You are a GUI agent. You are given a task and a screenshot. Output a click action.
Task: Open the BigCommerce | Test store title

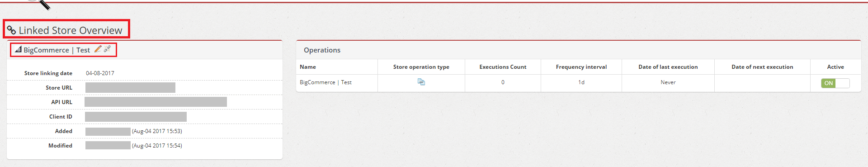pyautogui.click(x=57, y=50)
